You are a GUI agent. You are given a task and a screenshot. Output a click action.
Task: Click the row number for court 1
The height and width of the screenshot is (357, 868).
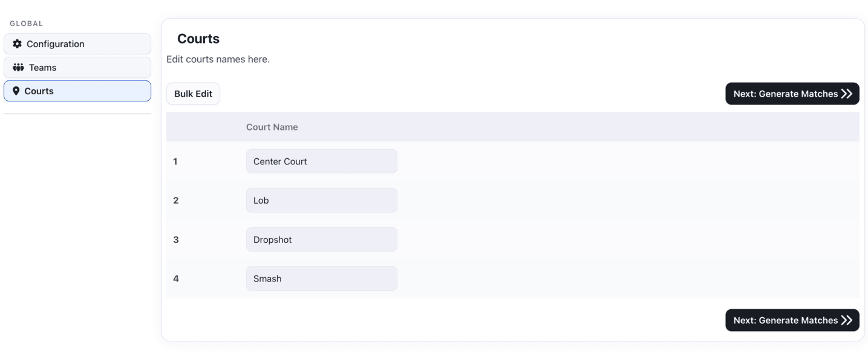(x=175, y=161)
